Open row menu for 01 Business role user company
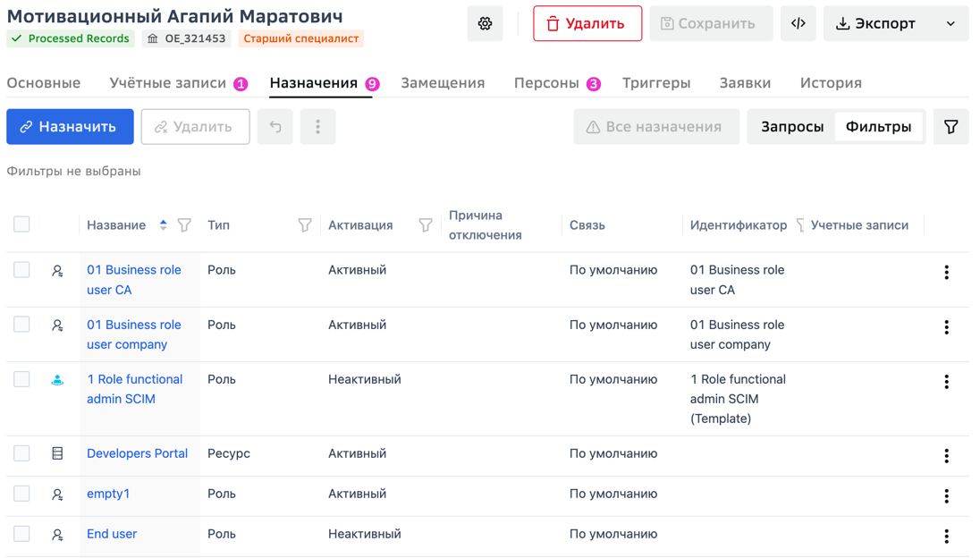The width and height of the screenshot is (980, 558). (x=946, y=327)
